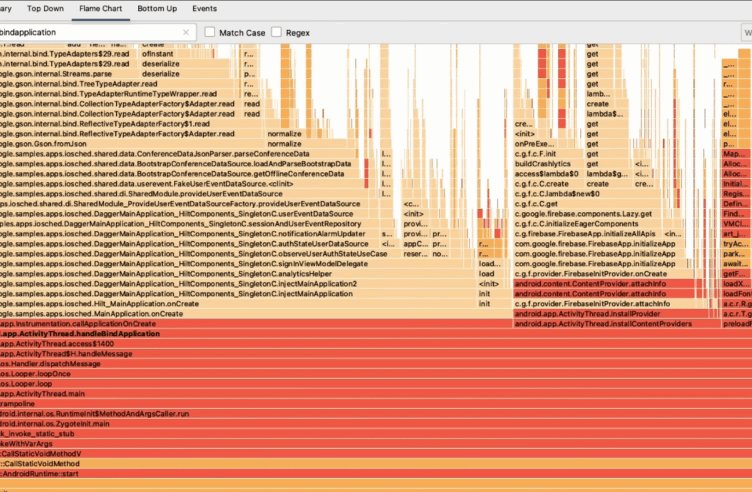752x492 pixels.
Task: Enable the Regex checkbox
Action: point(276,32)
